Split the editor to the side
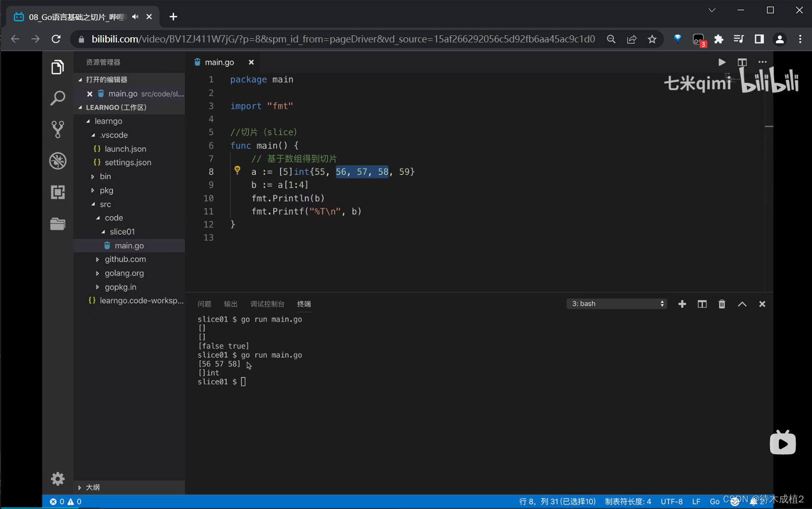This screenshot has width=812, height=509. point(742,62)
